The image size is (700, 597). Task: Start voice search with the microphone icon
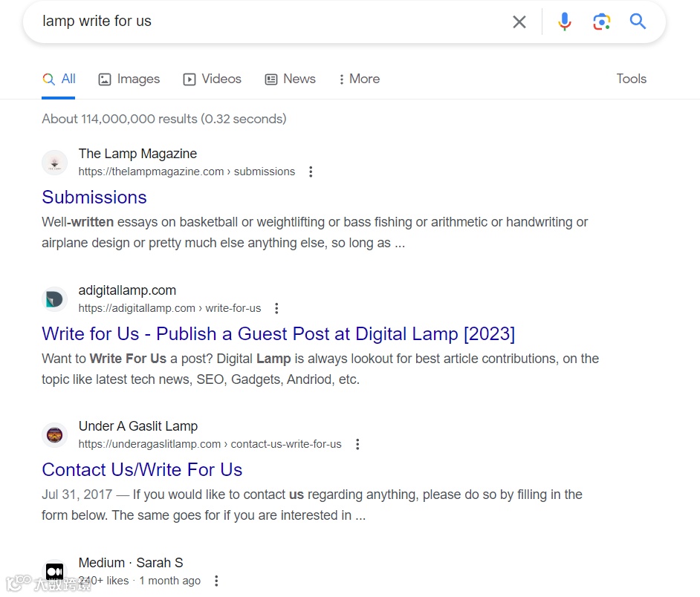click(565, 22)
